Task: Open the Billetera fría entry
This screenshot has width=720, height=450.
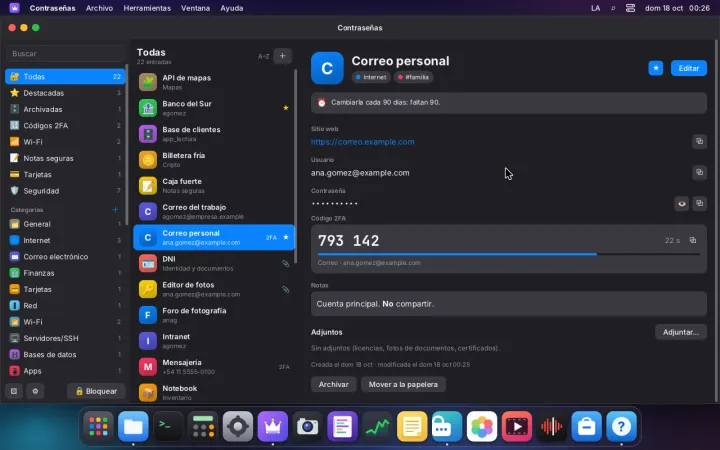Action: click(x=214, y=160)
